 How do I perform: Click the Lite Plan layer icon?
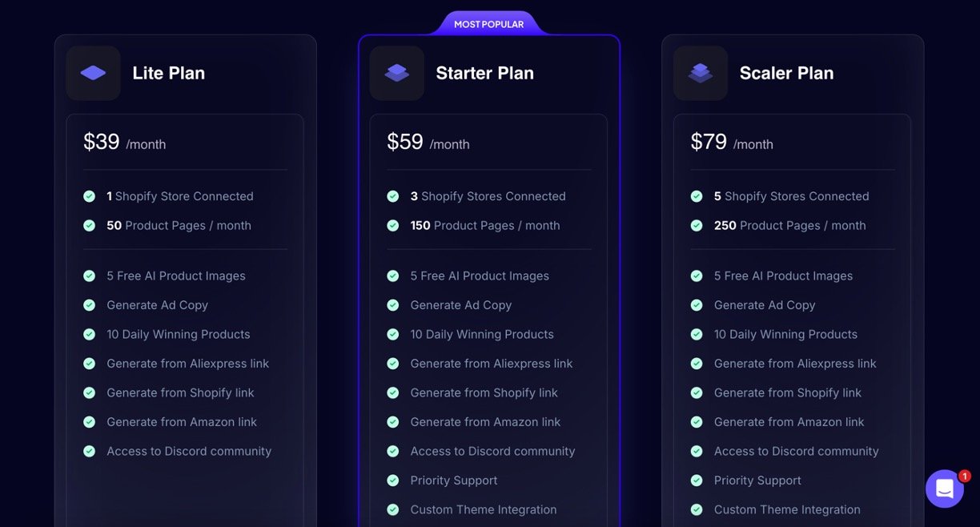click(93, 73)
